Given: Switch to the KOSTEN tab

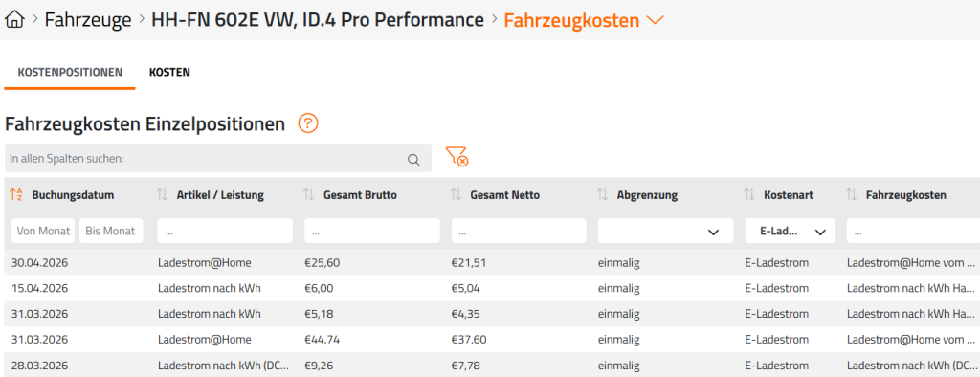Looking at the screenshot, I should click(x=169, y=73).
